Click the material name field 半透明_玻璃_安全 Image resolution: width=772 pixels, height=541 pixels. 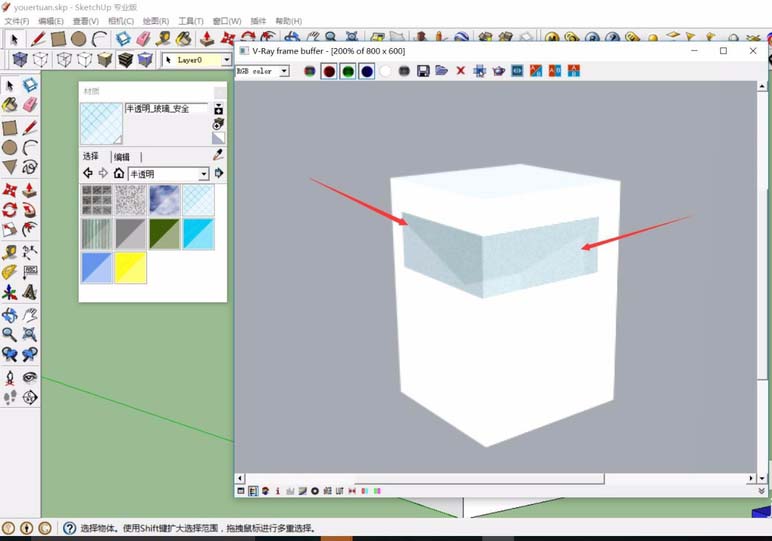(166, 108)
